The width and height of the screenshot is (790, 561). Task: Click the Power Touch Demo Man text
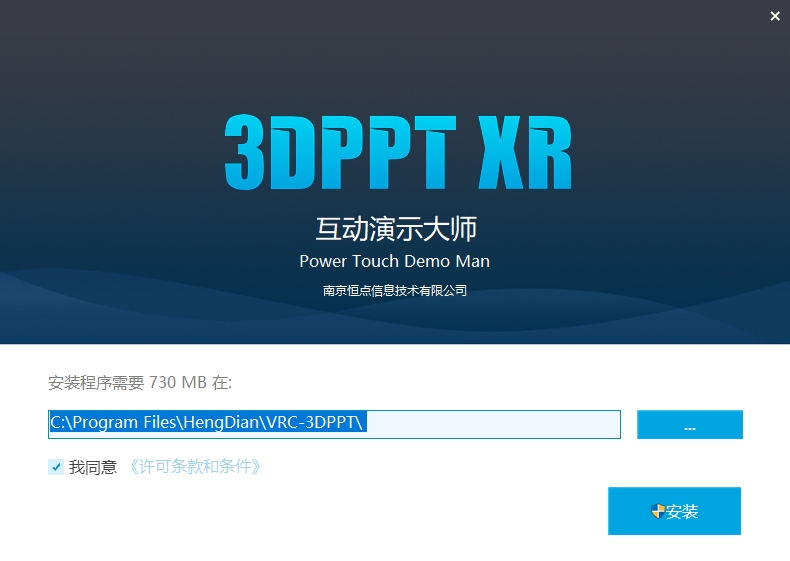point(394,261)
